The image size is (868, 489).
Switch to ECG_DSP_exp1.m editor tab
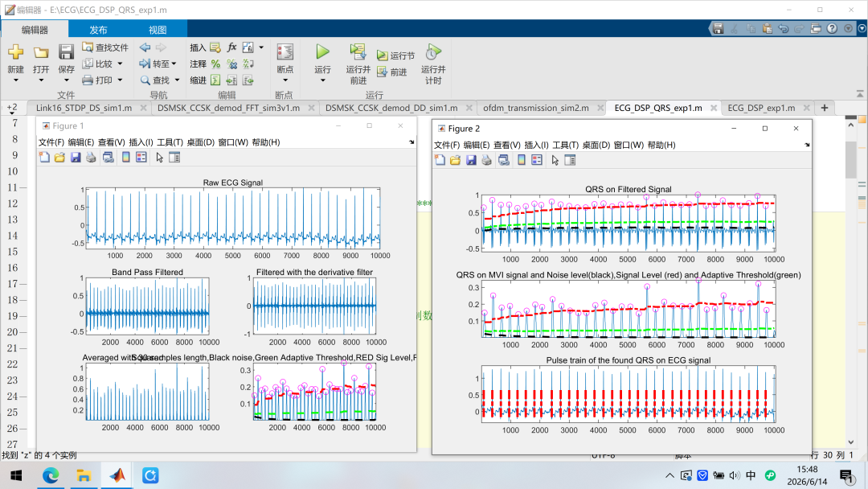click(x=760, y=108)
